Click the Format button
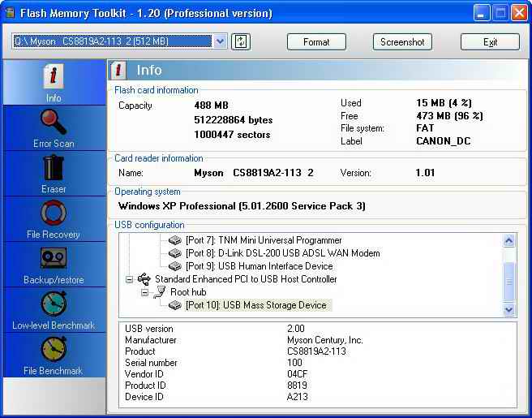Viewport: 532px width, 418px height. (316, 41)
